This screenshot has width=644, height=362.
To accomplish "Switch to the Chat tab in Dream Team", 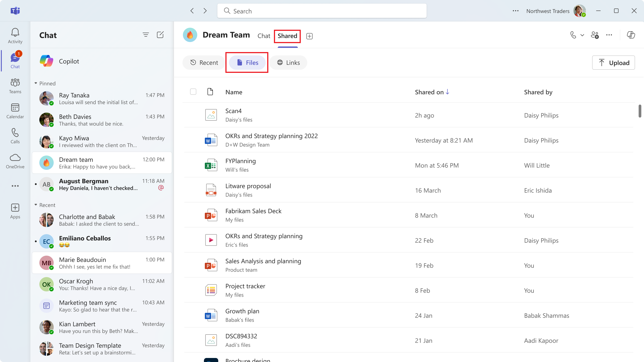I will (264, 36).
